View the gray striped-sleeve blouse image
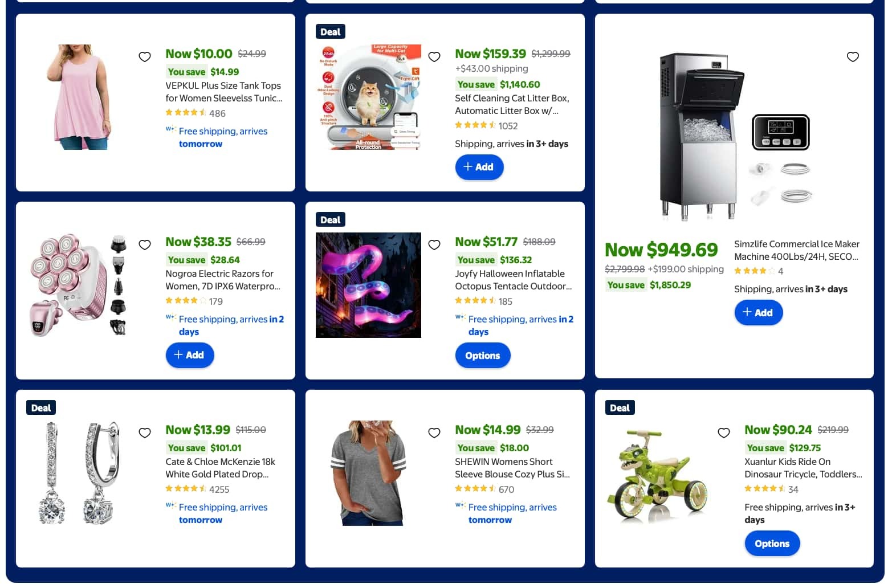Viewport: 888px width, 588px height. coord(368,473)
